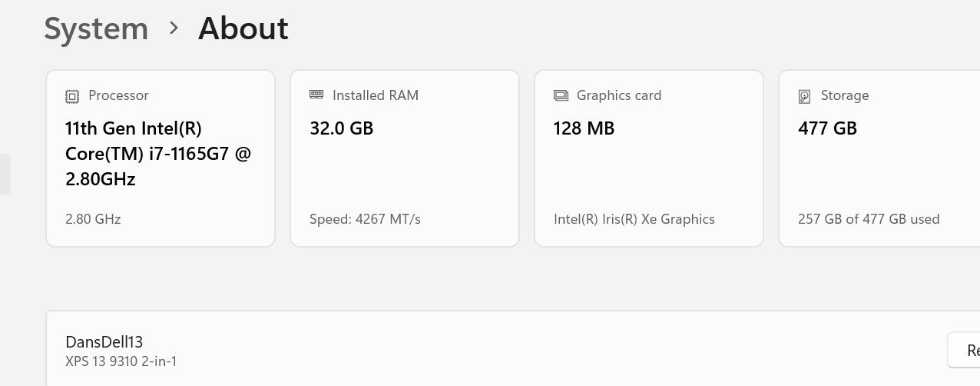This screenshot has width=980, height=386.
Task: Click the DansDell13 device name
Action: (104, 342)
